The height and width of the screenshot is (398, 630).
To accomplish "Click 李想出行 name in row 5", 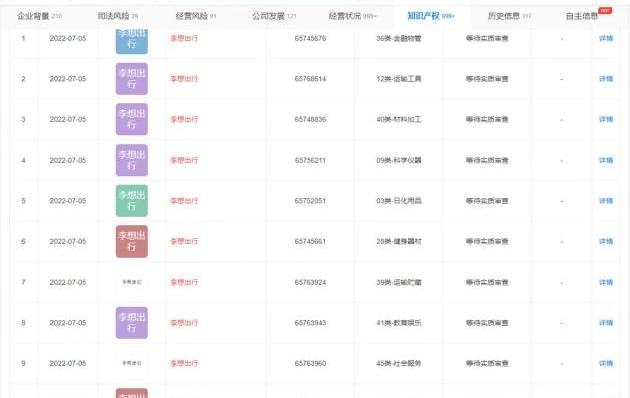I will tap(184, 201).
